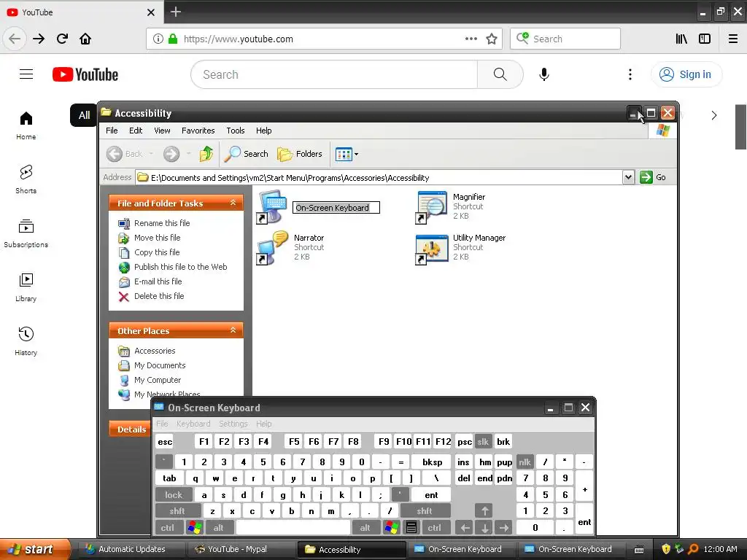Click the Explorer Search toolbar button
Viewport: 747px width, 560px height.
click(x=247, y=154)
